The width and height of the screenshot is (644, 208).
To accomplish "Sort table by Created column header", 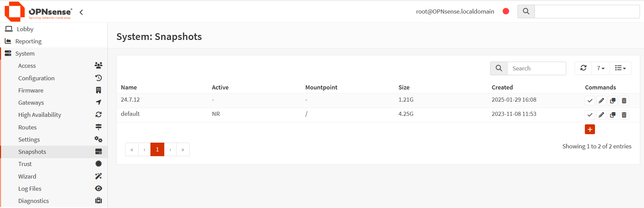I will [502, 87].
